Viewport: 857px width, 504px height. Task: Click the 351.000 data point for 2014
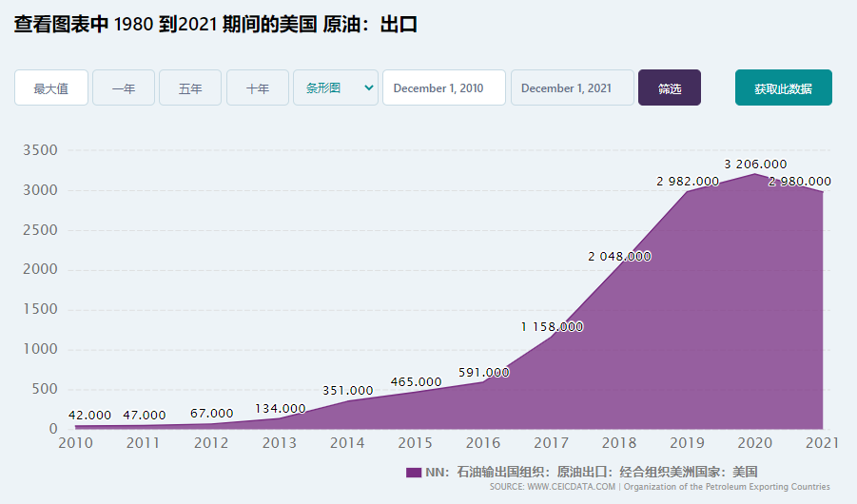347,400
